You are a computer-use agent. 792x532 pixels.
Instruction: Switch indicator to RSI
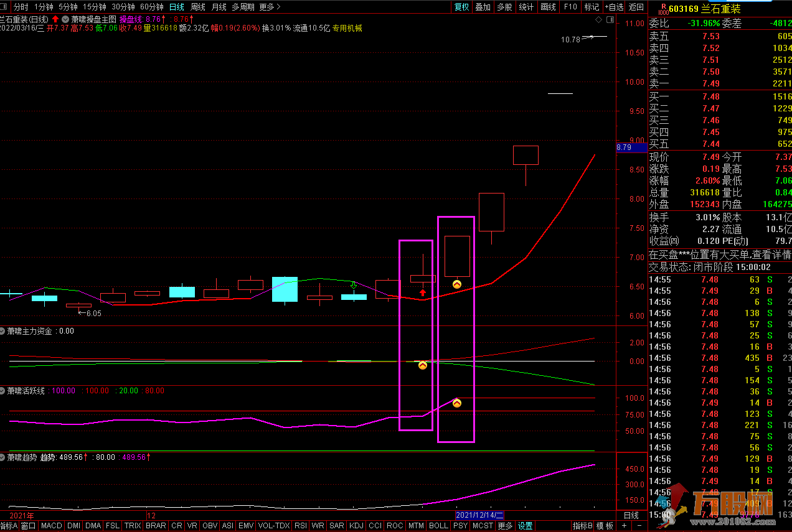click(301, 526)
